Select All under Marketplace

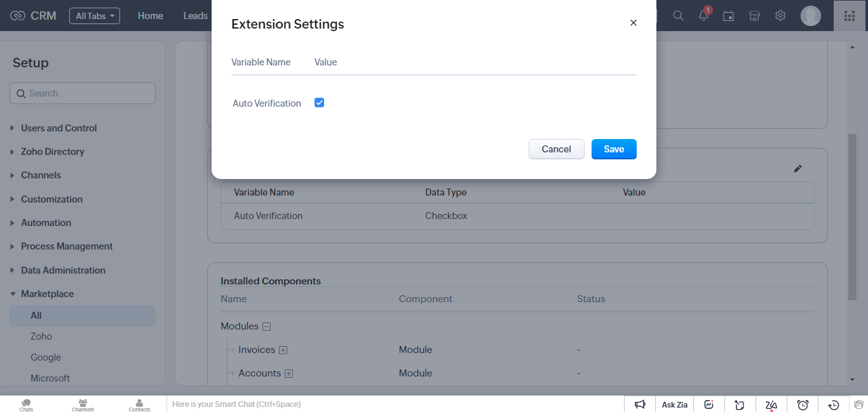coord(83,316)
